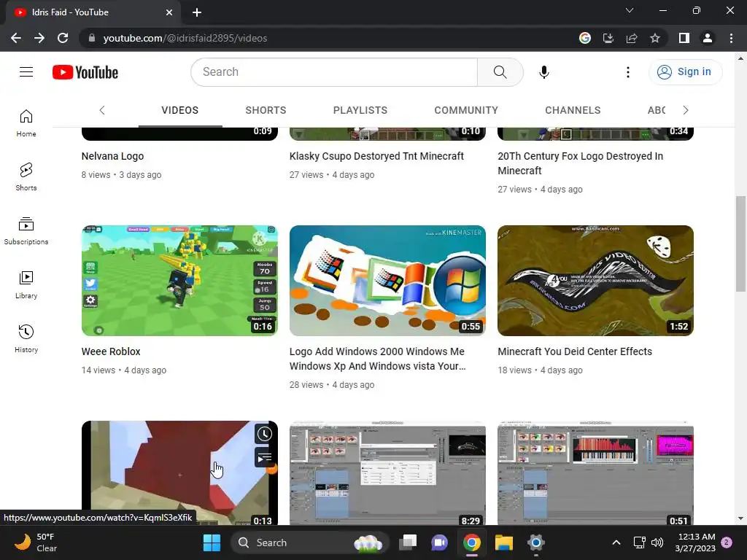747x560 pixels.
Task: Open YouTube settings three-dot menu
Action: tap(628, 72)
